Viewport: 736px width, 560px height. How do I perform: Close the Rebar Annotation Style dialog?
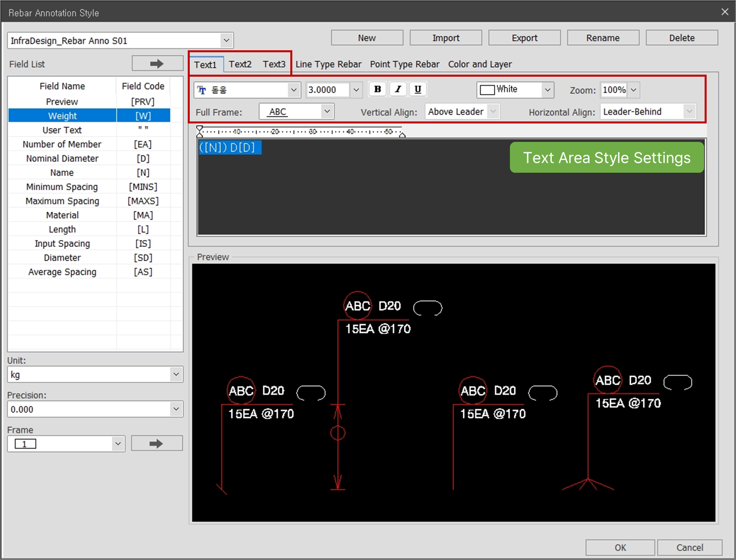[x=725, y=12]
